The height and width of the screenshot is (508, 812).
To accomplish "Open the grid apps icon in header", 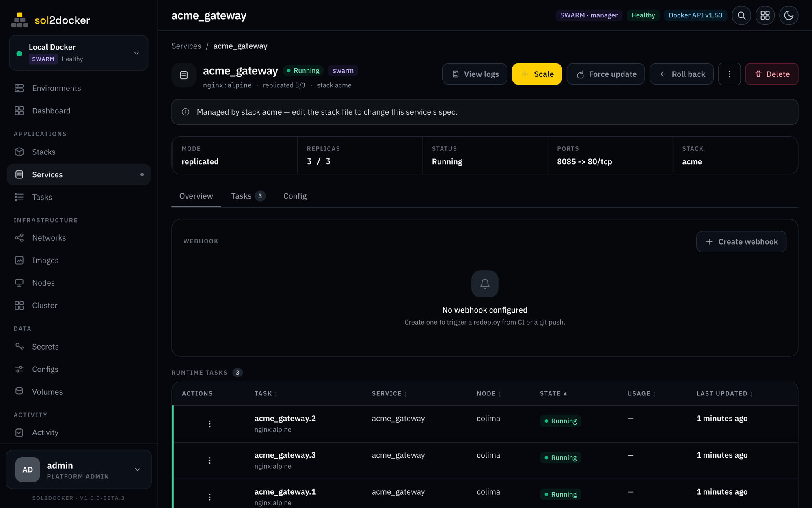I will point(765,15).
